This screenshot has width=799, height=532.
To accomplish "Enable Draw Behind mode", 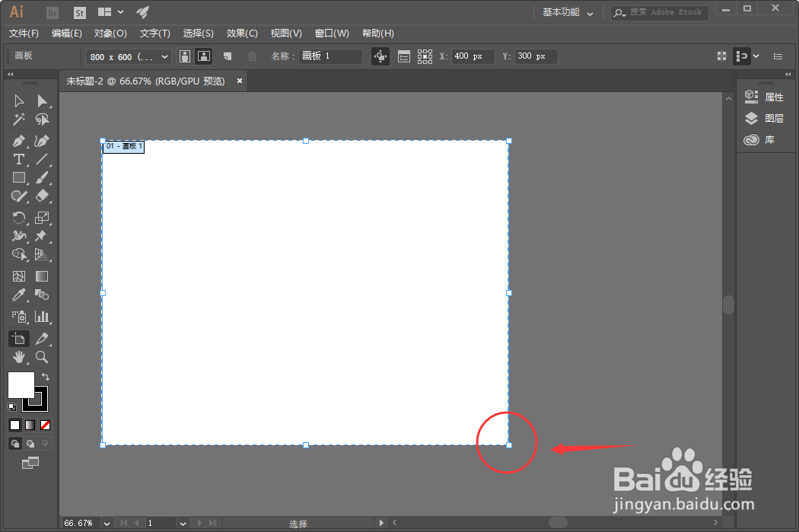I will coord(30,443).
